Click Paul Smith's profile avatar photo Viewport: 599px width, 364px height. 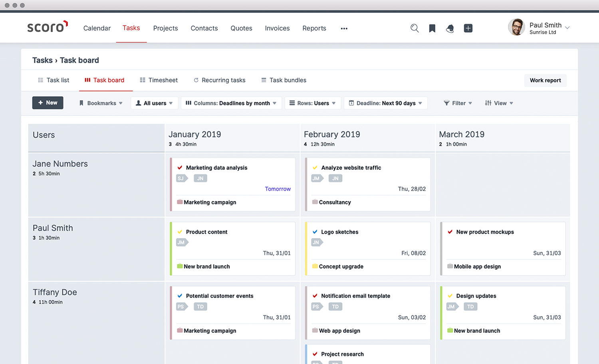516,27
